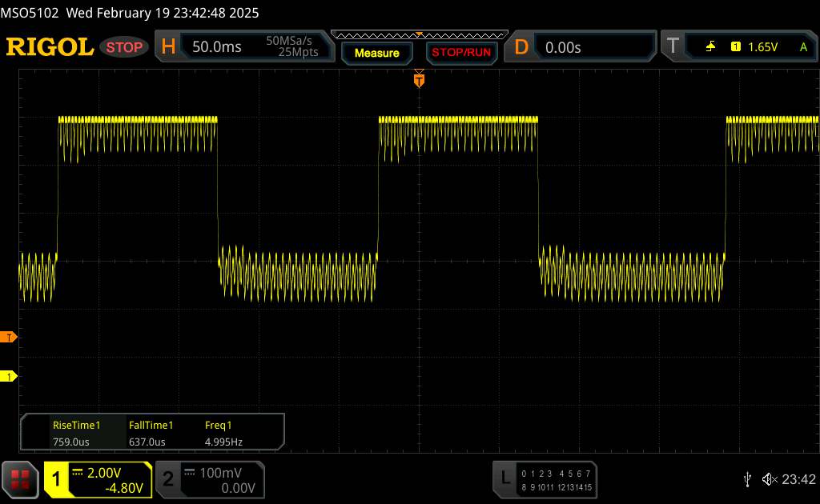
Task: Click the STOP/RUN button
Action: click(x=461, y=53)
